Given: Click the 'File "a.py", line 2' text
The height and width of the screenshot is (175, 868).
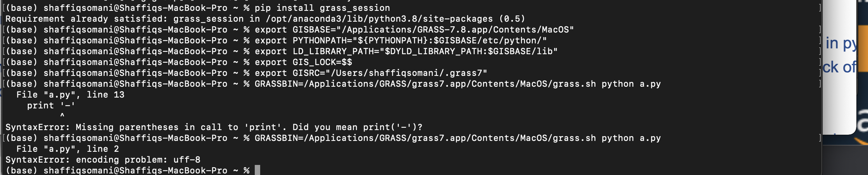Looking at the screenshot, I should point(68,149).
